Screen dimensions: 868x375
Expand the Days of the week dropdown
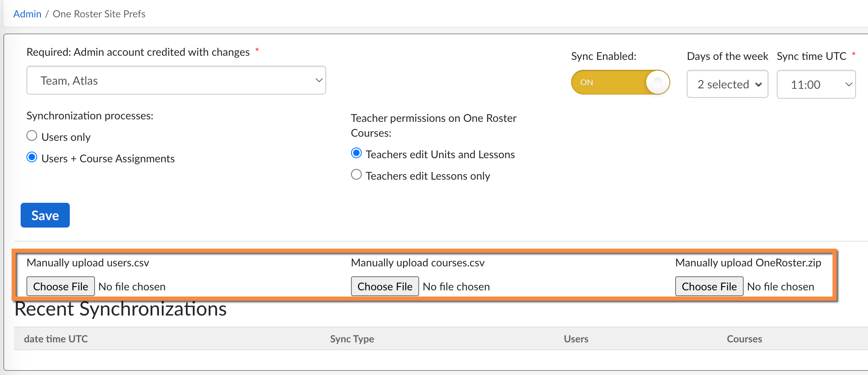[x=727, y=84]
